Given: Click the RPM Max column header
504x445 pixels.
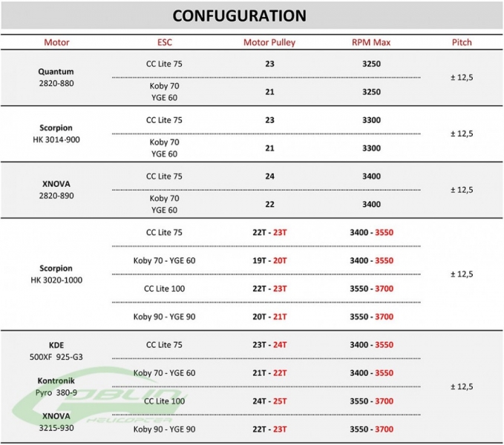Looking at the screenshot, I should 371,42.
